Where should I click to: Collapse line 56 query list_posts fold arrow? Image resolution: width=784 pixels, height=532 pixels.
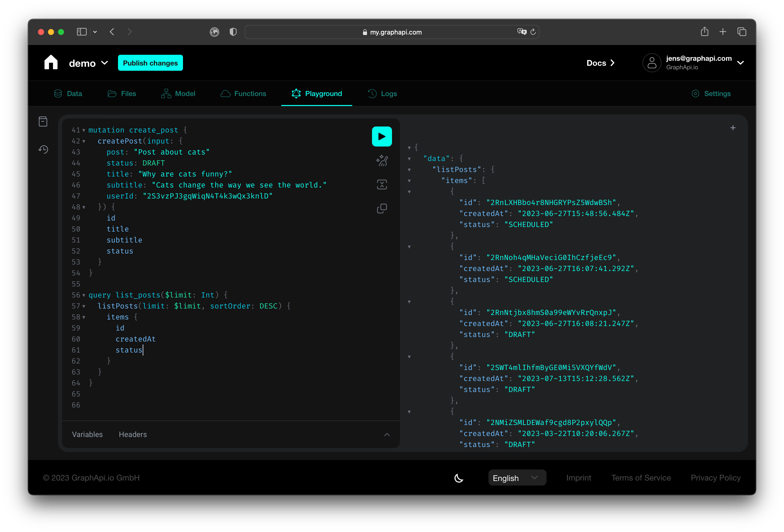tap(84, 295)
